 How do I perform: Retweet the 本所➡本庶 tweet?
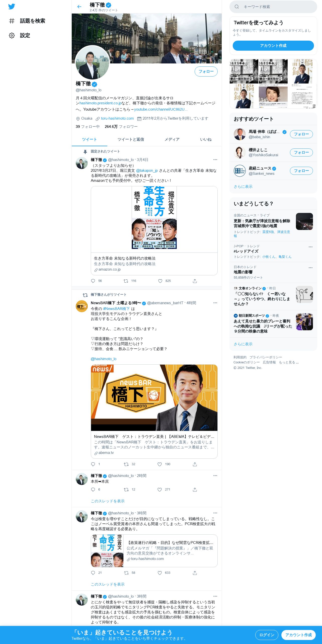(x=126, y=490)
